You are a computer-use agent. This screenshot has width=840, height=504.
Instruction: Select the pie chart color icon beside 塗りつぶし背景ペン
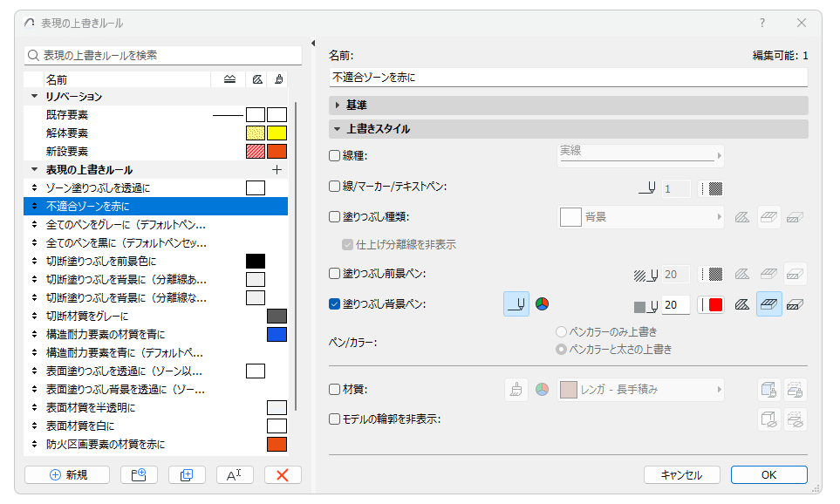pos(542,304)
